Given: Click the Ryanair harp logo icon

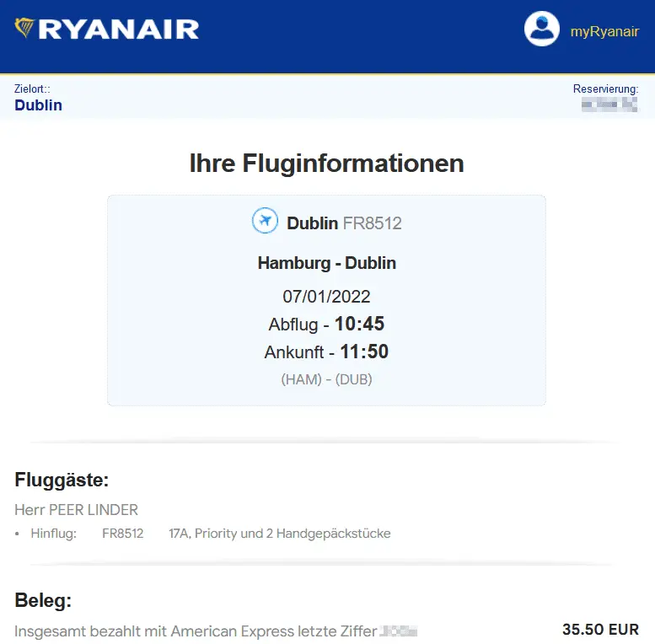Looking at the screenshot, I should (x=25, y=29).
